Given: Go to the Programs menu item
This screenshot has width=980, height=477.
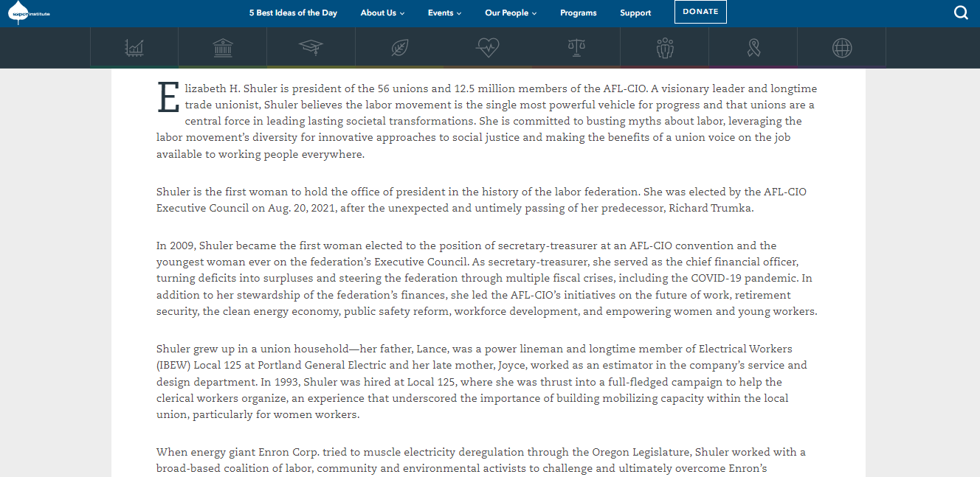Looking at the screenshot, I should [x=578, y=13].
